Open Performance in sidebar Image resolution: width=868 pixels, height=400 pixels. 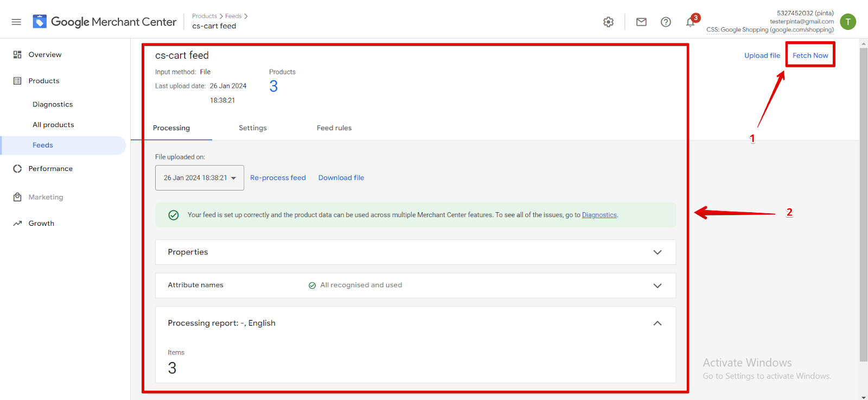point(50,169)
